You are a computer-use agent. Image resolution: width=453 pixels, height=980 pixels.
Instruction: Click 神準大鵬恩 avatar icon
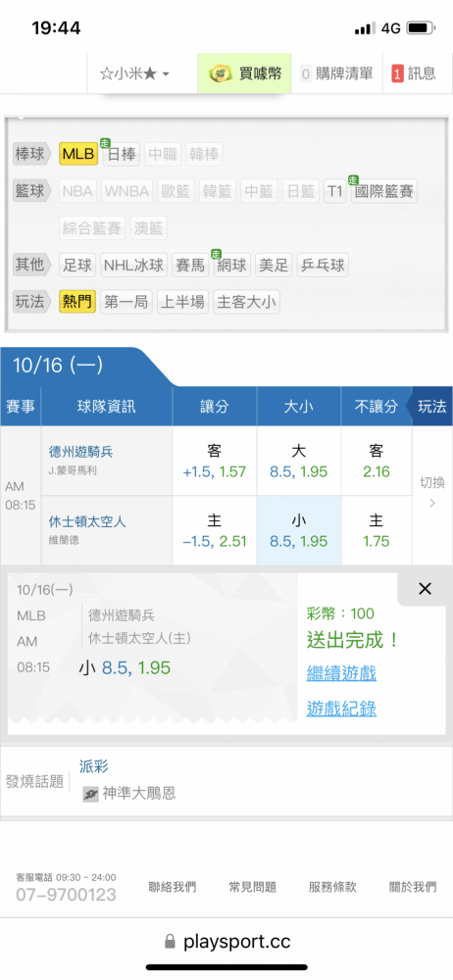tap(91, 795)
